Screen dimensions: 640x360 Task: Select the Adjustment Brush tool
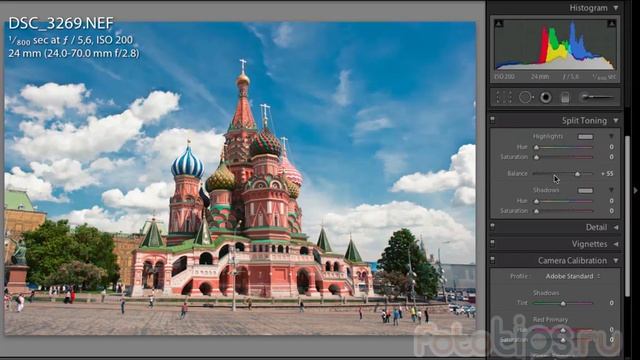[597, 97]
